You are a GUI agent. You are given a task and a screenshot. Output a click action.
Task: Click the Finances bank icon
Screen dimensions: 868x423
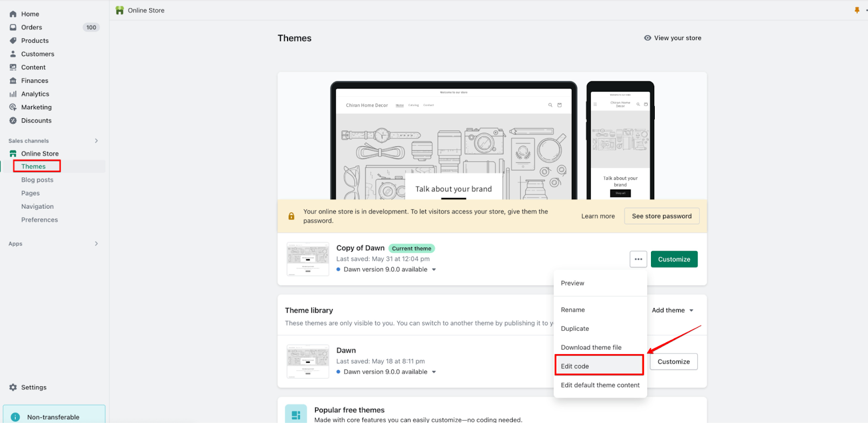pos(13,81)
